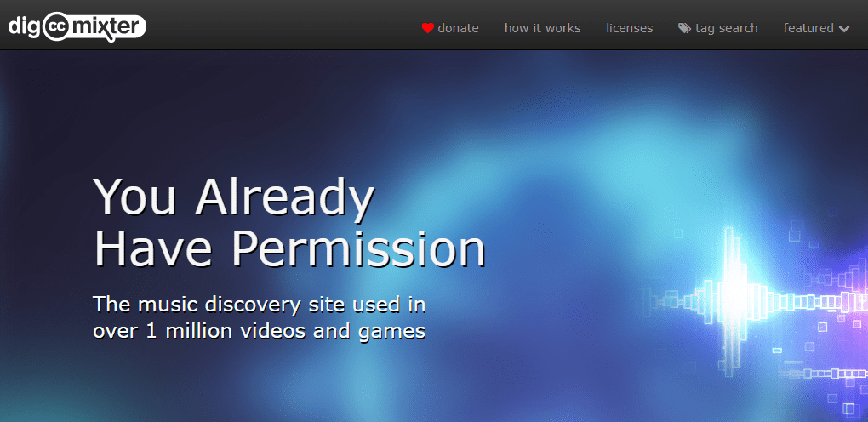Viewport: 868px width, 422px height.
Task: Click the red heart donate icon
Action: (427, 28)
